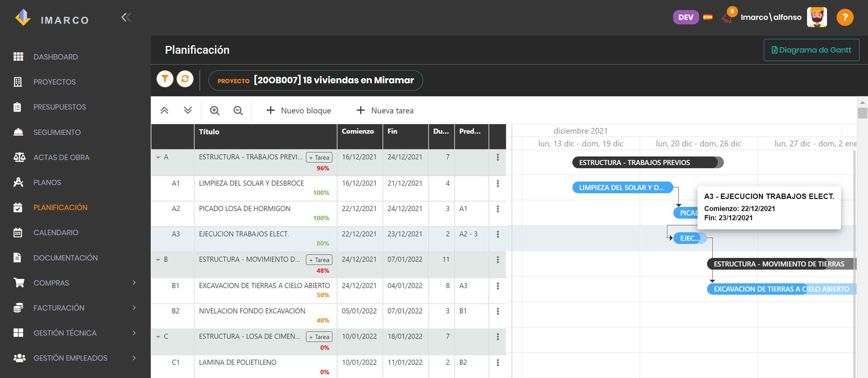This screenshot has height=378, width=868.
Task: Expand the Facturación submenu
Action: (x=134, y=308)
